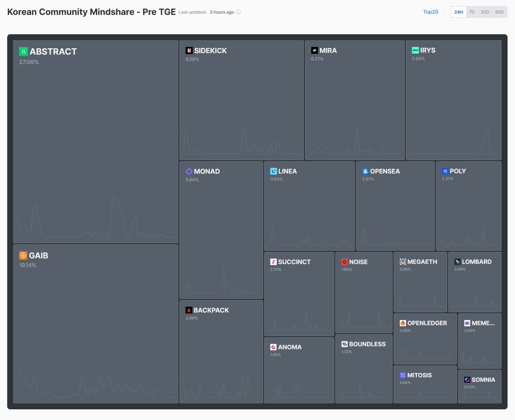Click the MITOSIS logo icon

(x=403, y=375)
